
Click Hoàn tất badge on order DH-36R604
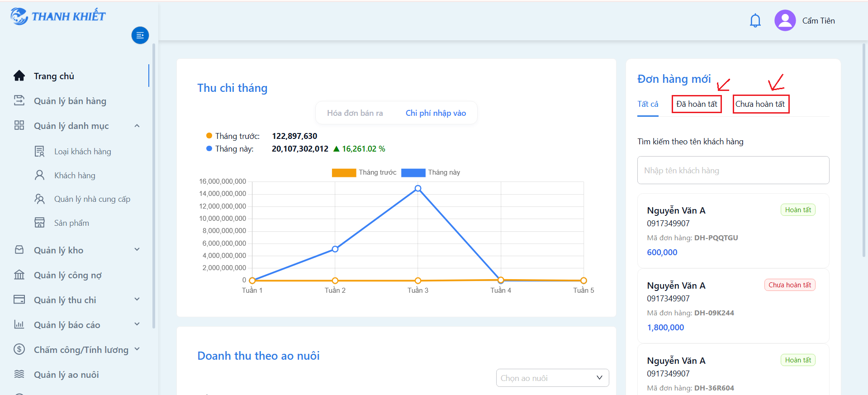[x=798, y=360]
